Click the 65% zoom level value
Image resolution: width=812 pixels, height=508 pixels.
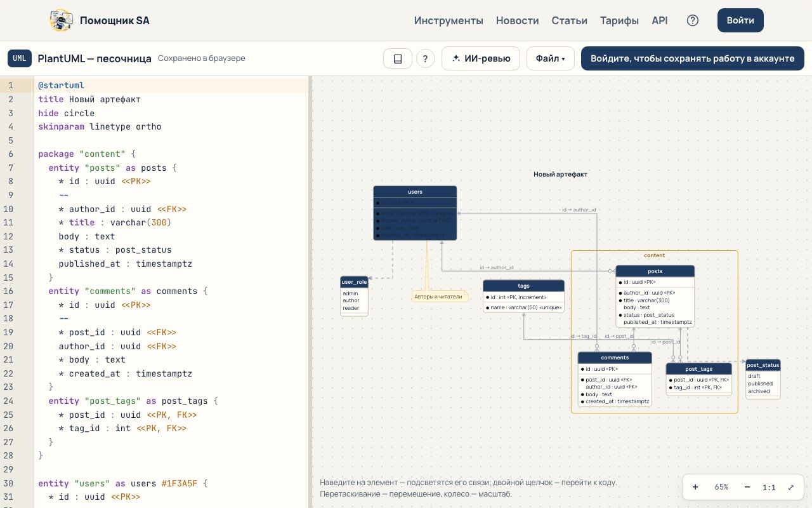(x=721, y=487)
